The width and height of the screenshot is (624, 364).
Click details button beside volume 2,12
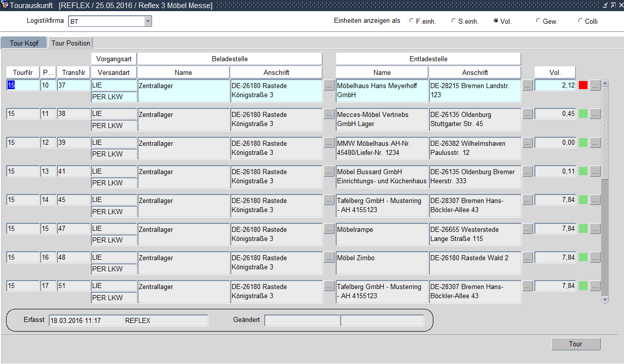point(595,86)
